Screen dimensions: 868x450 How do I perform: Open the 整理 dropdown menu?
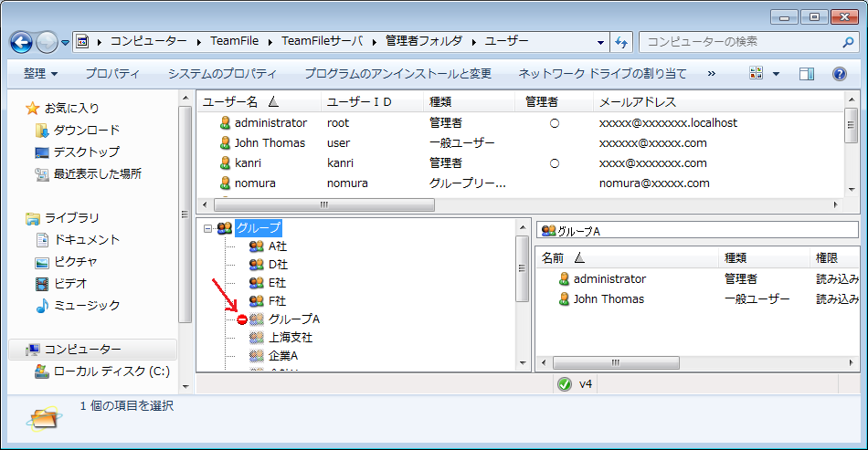point(41,74)
